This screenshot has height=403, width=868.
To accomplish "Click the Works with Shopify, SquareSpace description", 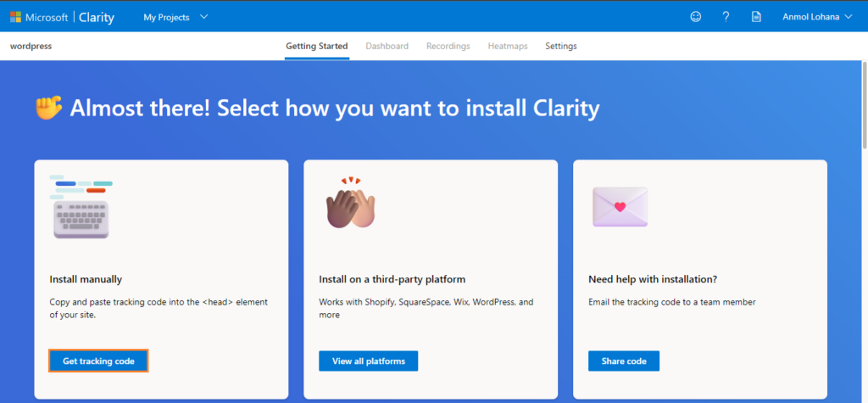I will click(x=426, y=309).
